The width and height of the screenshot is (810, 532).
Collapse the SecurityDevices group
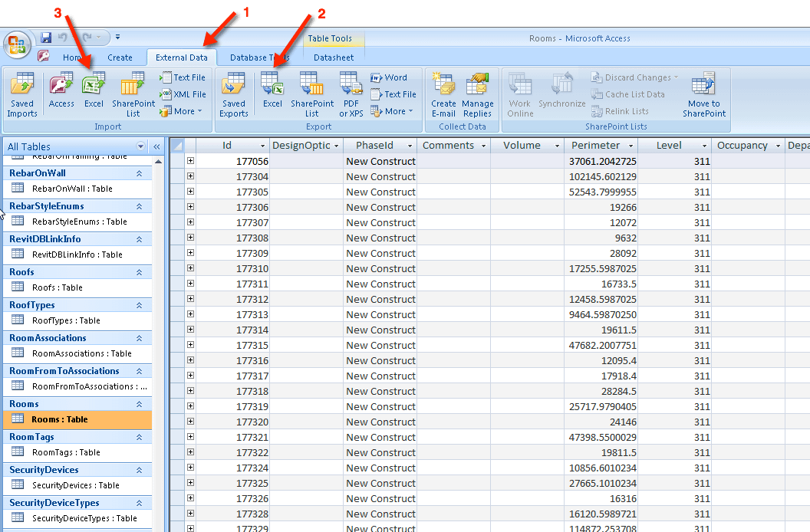139,470
